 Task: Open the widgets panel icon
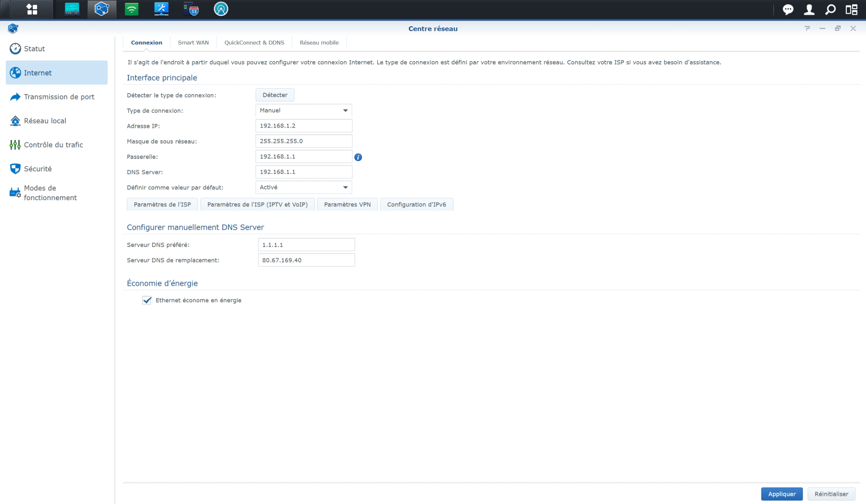point(852,9)
